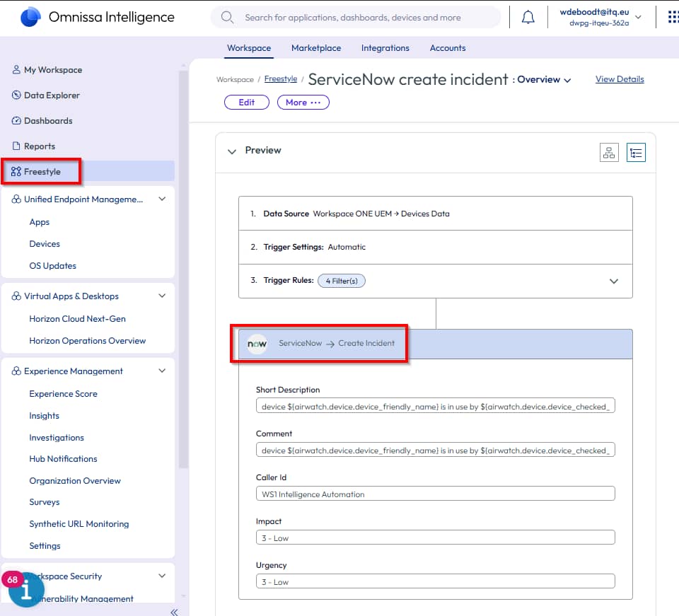Select Freestyle in sidebar
The height and width of the screenshot is (616, 679).
coord(88,171)
